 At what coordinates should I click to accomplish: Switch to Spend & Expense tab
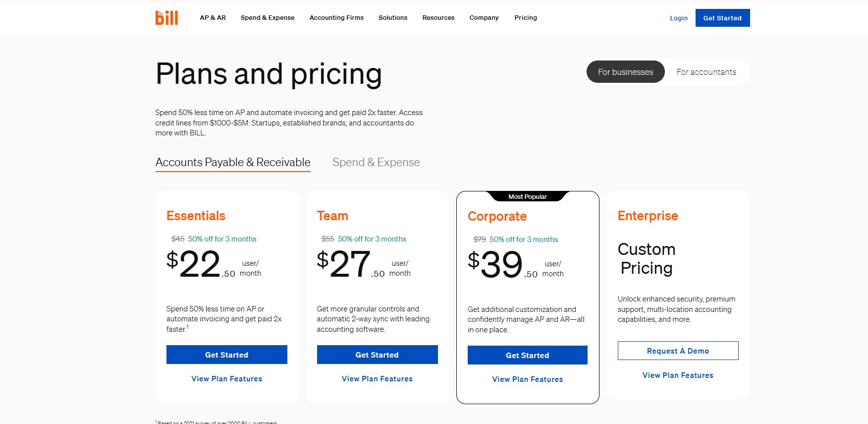pyautogui.click(x=376, y=162)
